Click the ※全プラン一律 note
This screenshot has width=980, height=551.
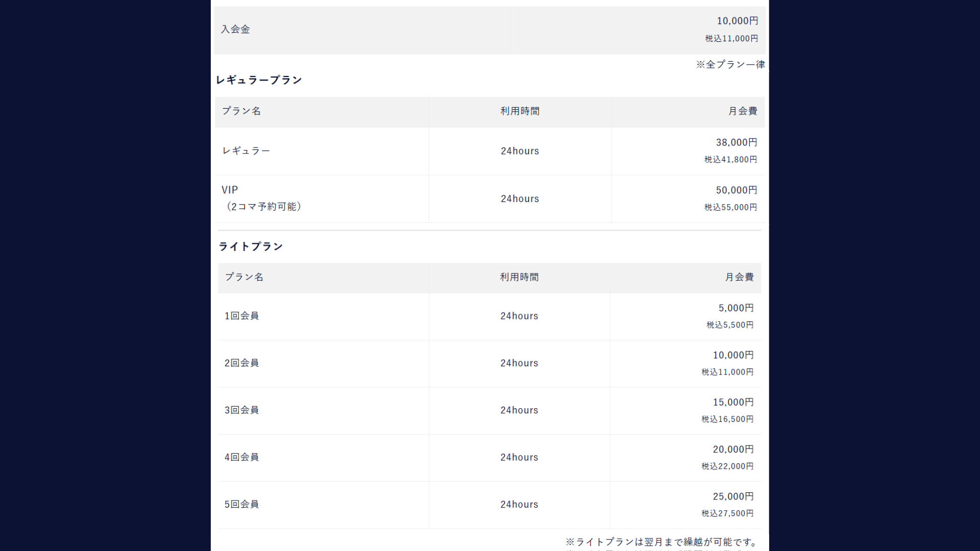point(730,65)
